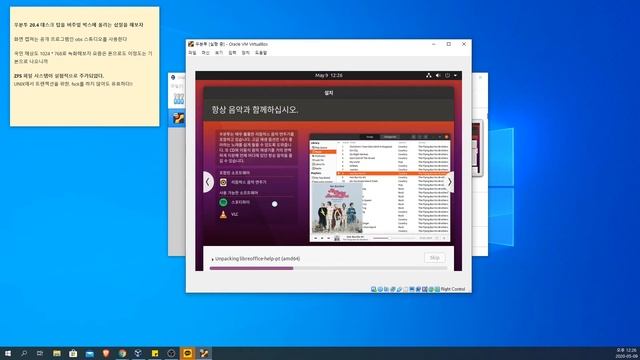Open the 도움말 menu in VirtualBox

[261, 53]
